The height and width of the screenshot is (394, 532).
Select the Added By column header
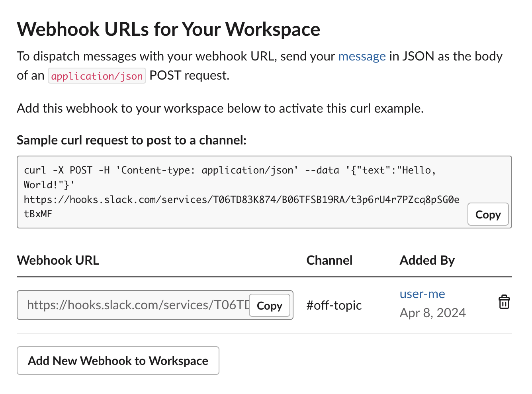coord(427,260)
